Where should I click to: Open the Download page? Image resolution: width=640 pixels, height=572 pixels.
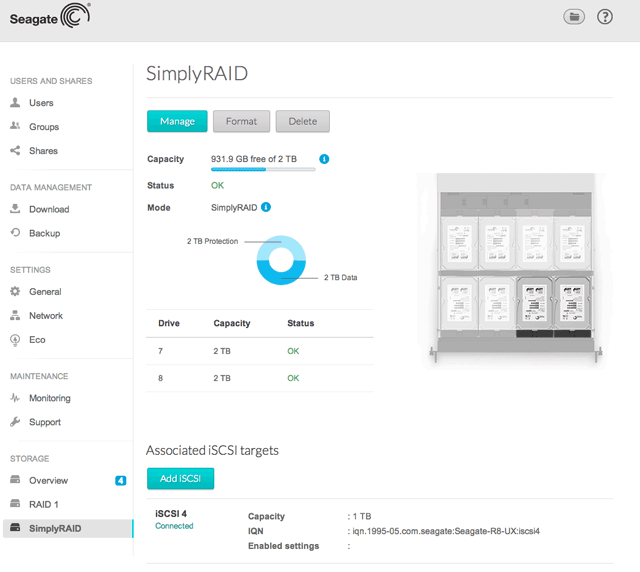point(48,209)
